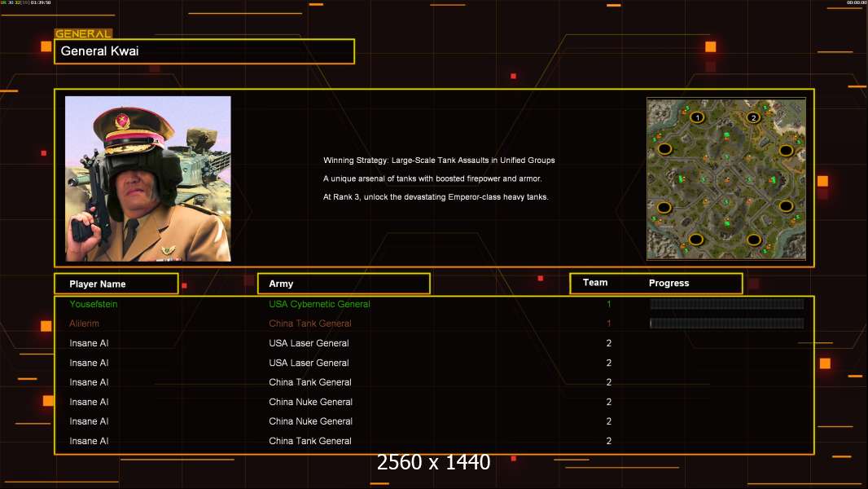868x489 pixels.
Task: Select the Yousefstein player name
Action: (94, 304)
